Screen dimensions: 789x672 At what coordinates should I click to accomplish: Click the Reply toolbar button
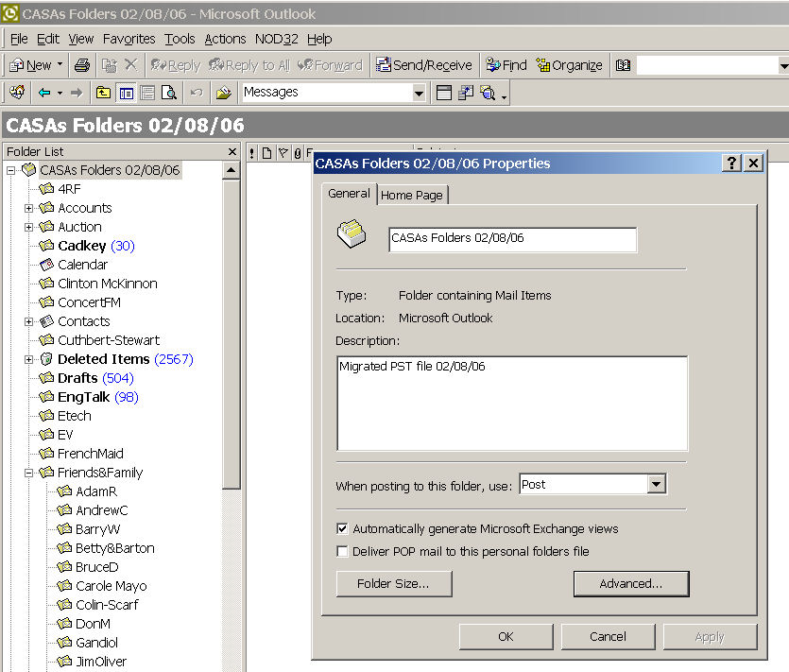[x=176, y=65]
